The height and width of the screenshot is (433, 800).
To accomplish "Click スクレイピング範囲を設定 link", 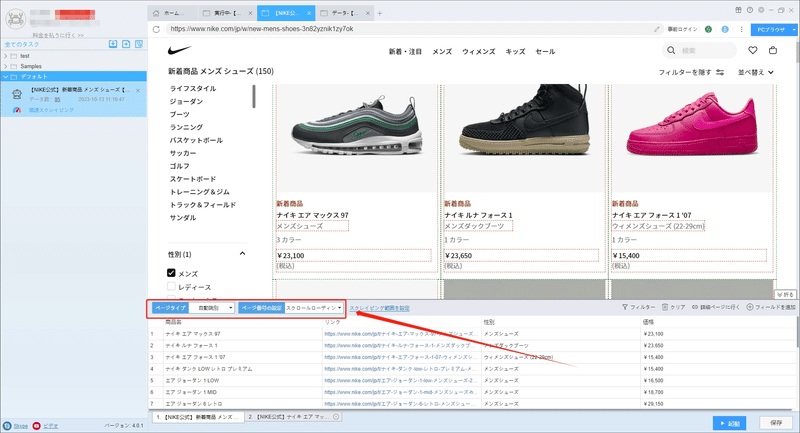I will coord(380,308).
